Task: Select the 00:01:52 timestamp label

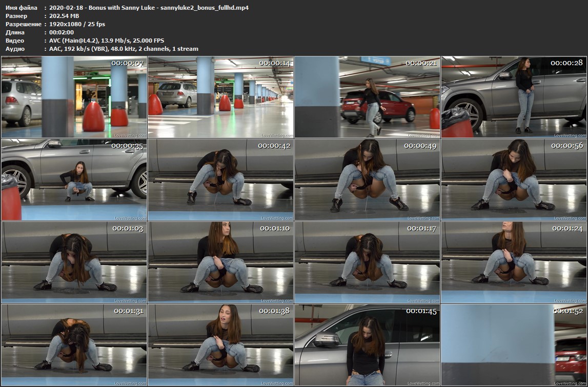Action: click(x=568, y=311)
